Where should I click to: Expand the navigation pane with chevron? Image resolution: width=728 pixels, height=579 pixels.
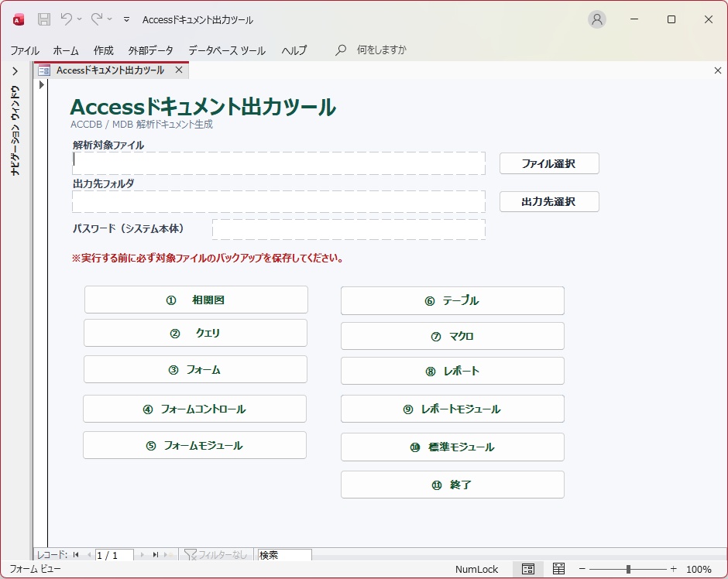(x=15, y=71)
